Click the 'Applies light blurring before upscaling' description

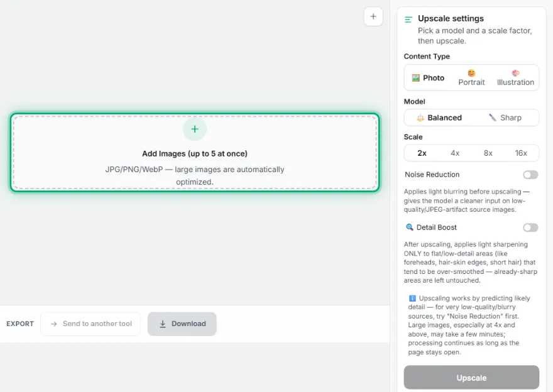pos(466,200)
